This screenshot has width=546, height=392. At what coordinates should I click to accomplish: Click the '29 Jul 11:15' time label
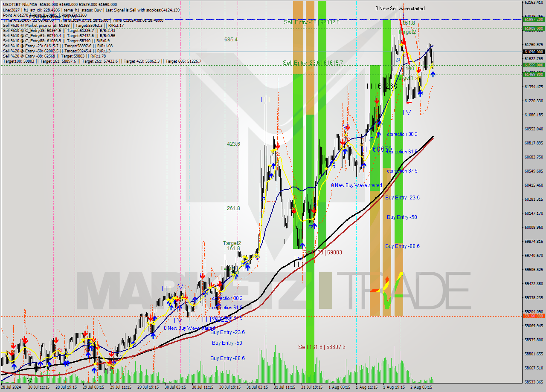tap(121, 388)
